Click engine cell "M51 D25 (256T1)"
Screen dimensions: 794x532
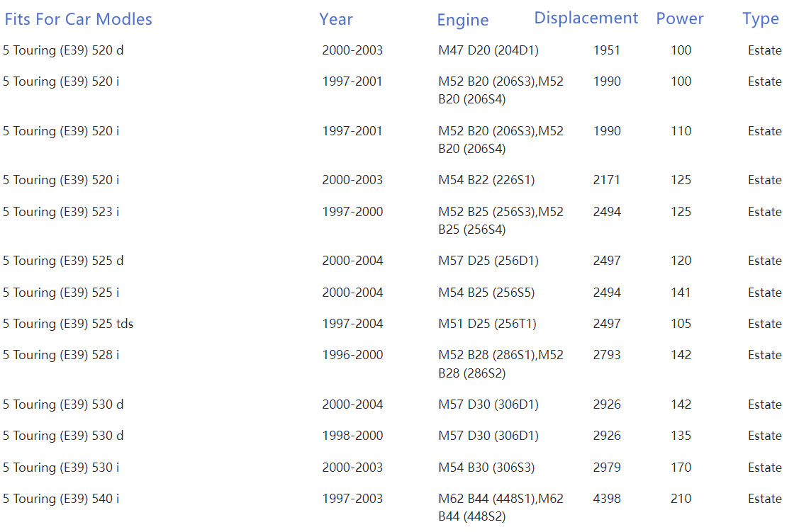pos(487,324)
